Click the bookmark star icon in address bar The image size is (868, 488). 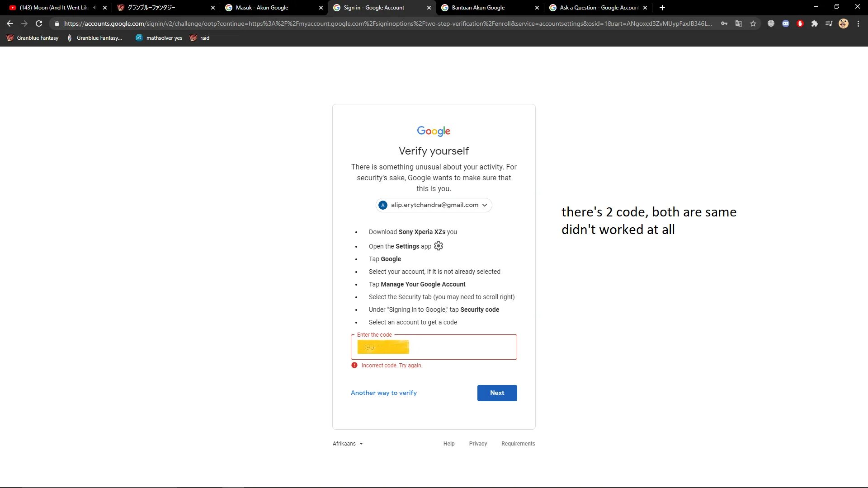(753, 24)
